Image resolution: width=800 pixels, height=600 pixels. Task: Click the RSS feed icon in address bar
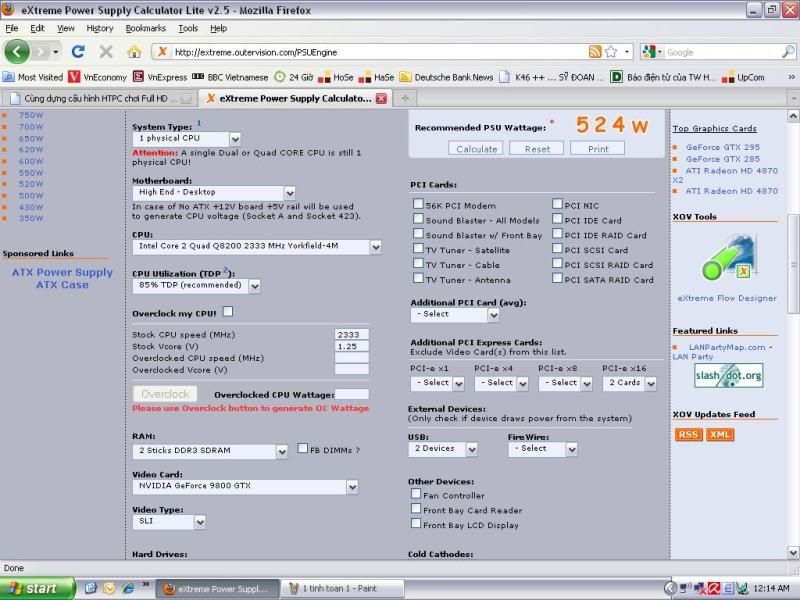[595, 52]
